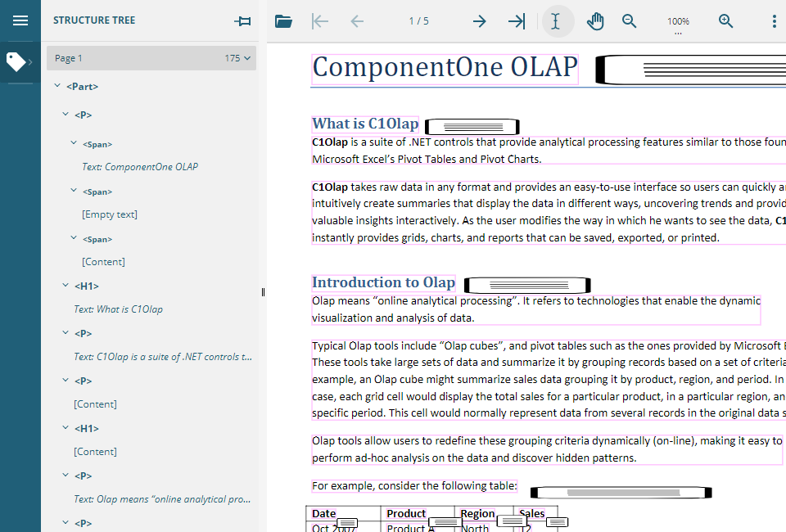Viewport: 786px width, 532px height.
Task: Open a document with the folder icon
Action: [x=284, y=21]
